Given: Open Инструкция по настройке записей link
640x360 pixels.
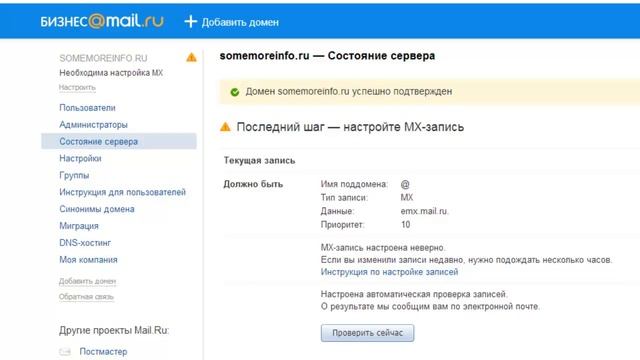Looking at the screenshot, I should [389, 272].
